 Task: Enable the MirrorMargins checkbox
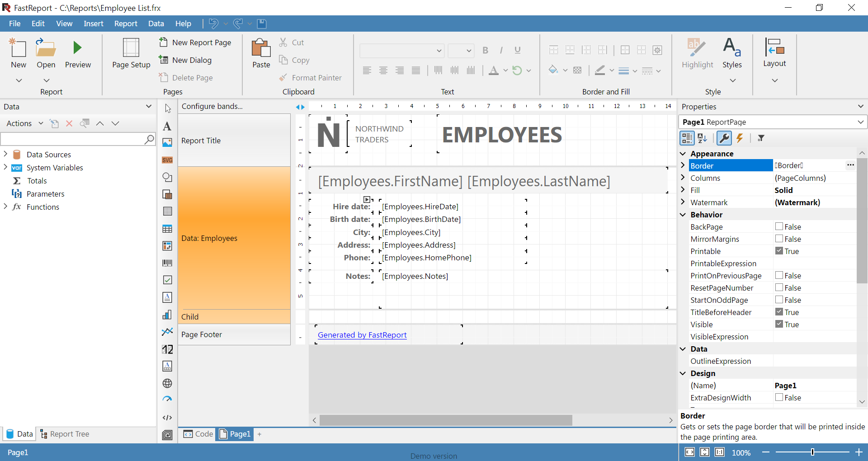coord(779,239)
